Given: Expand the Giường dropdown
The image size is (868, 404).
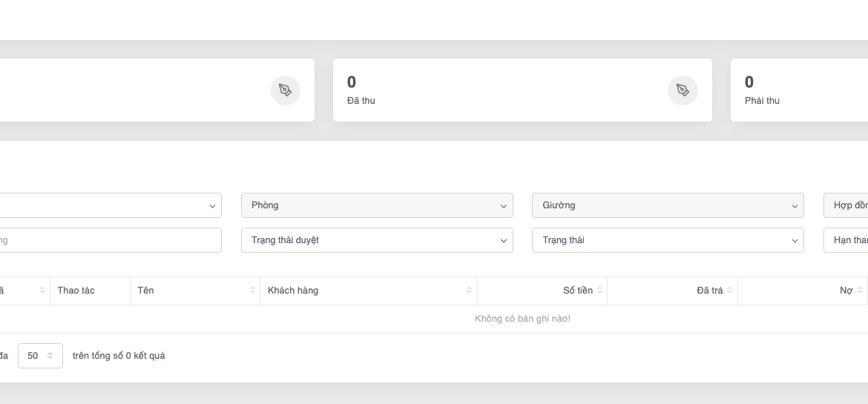Looking at the screenshot, I should click(x=668, y=205).
